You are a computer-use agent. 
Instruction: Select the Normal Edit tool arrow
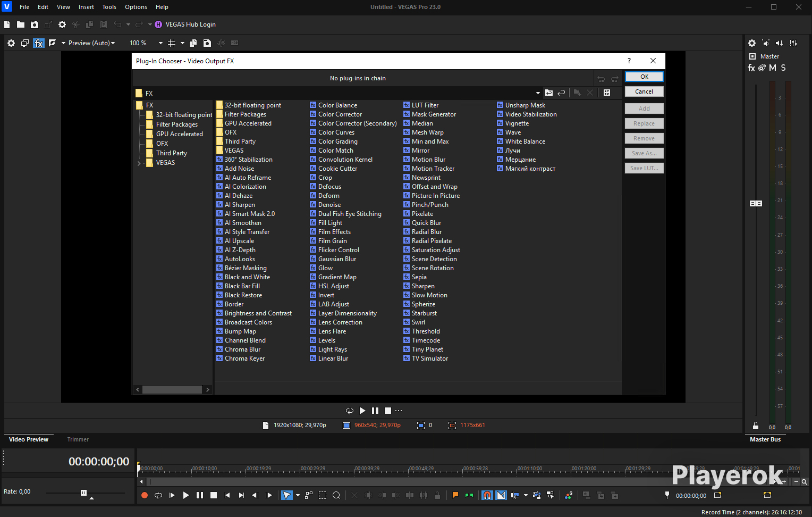pos(286,495)
